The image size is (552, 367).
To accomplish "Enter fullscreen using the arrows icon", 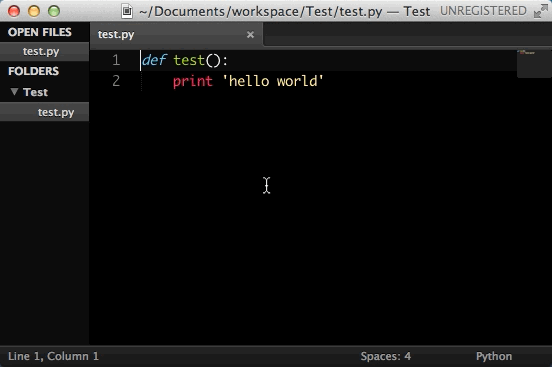I will pos(541,11).
